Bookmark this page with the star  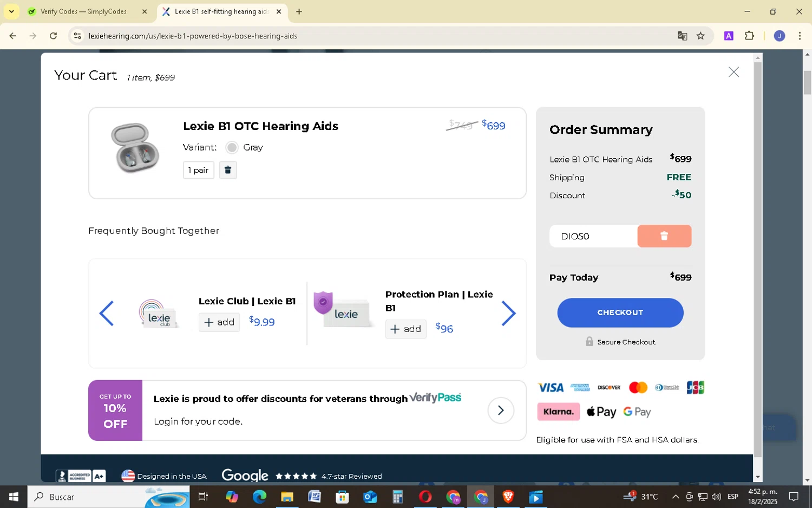click(700, 36)
